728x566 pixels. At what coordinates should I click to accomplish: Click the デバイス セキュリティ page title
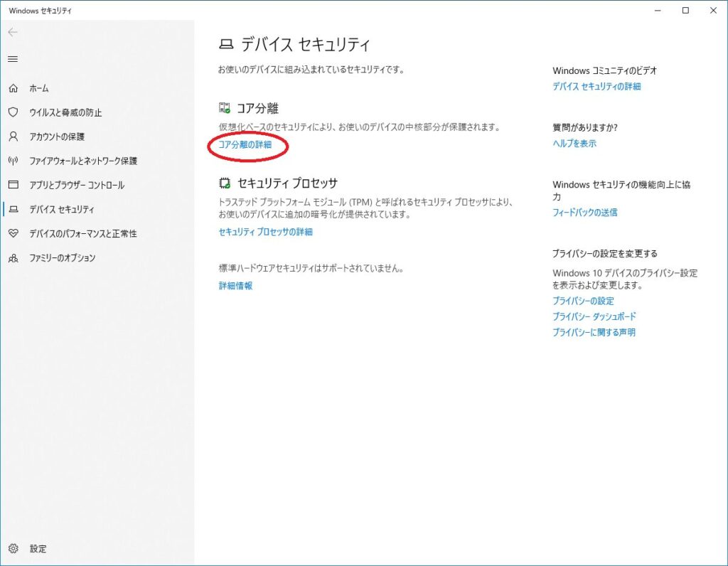[305, 45]
